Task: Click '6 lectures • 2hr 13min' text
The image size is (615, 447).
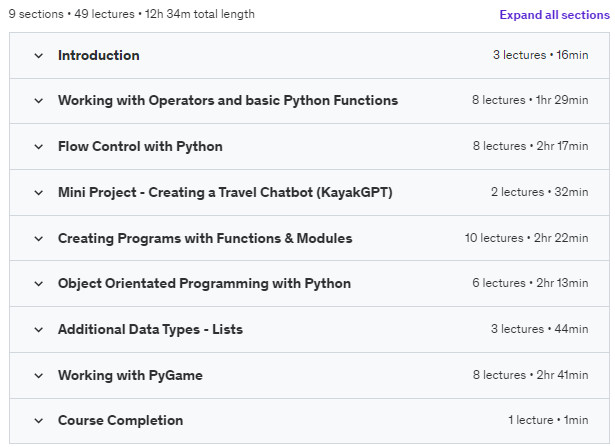Action: 530,283
